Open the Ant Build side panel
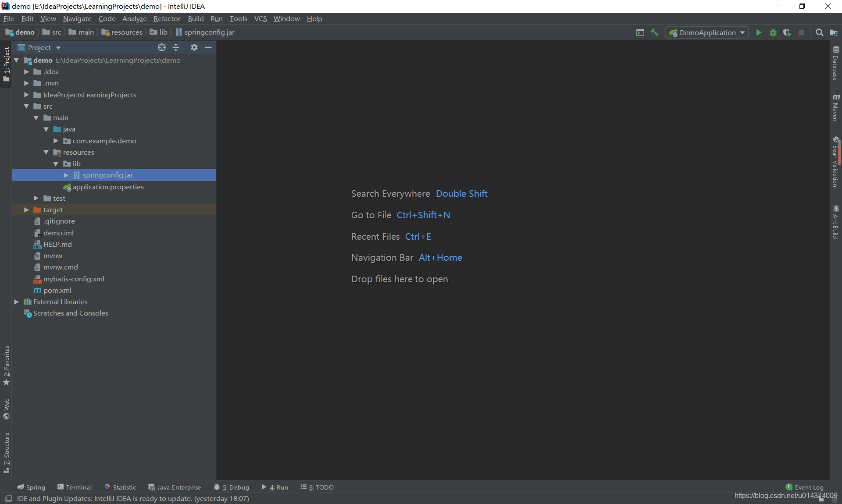Viewport: 842px width, 504px height. pos(836,222)
